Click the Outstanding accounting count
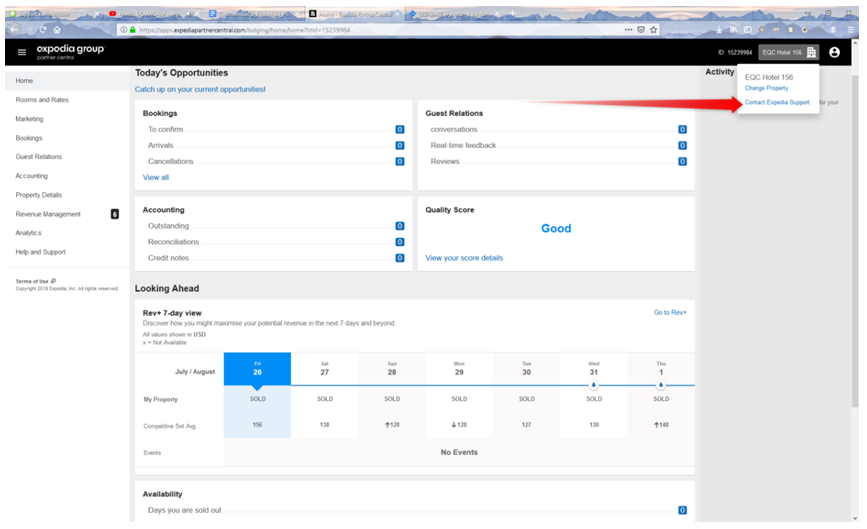 click(400, 226)
